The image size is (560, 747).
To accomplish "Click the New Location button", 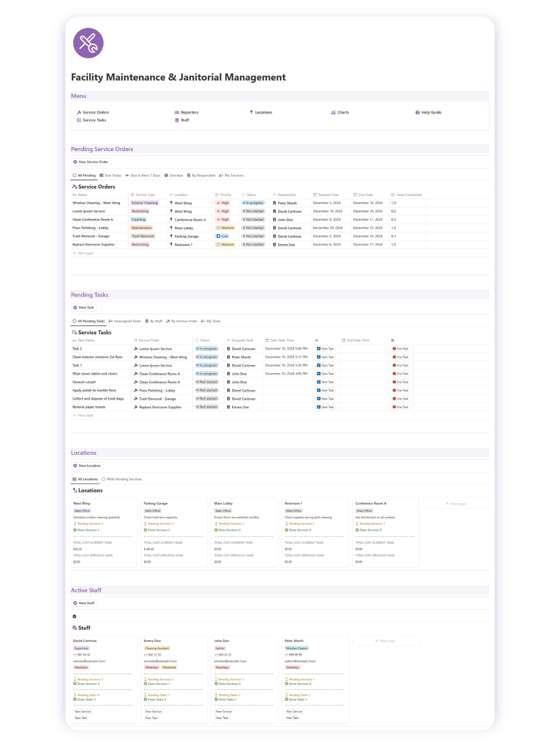I will (x=87, y=465).
